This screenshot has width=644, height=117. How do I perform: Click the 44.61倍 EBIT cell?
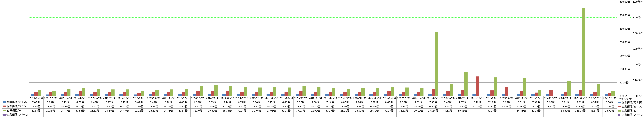(448, 111)
